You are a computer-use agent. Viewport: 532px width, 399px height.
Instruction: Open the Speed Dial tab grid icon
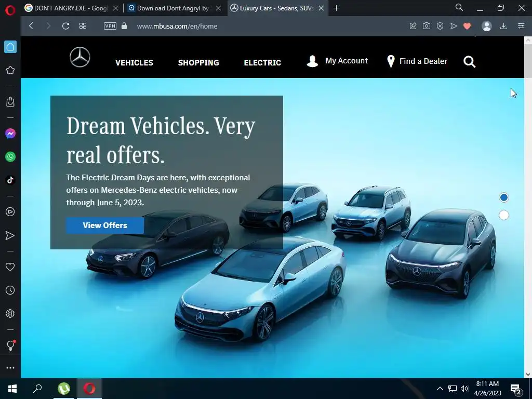(83, 26)
